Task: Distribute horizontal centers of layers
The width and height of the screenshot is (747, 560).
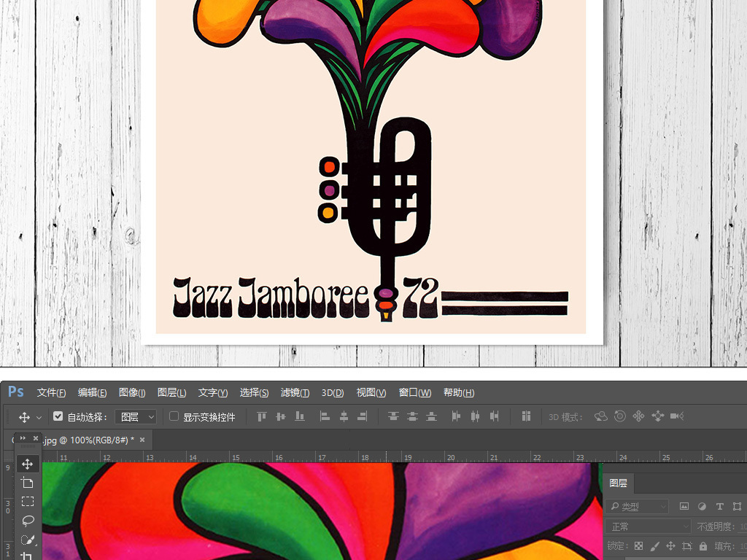Action: [475, 416]
